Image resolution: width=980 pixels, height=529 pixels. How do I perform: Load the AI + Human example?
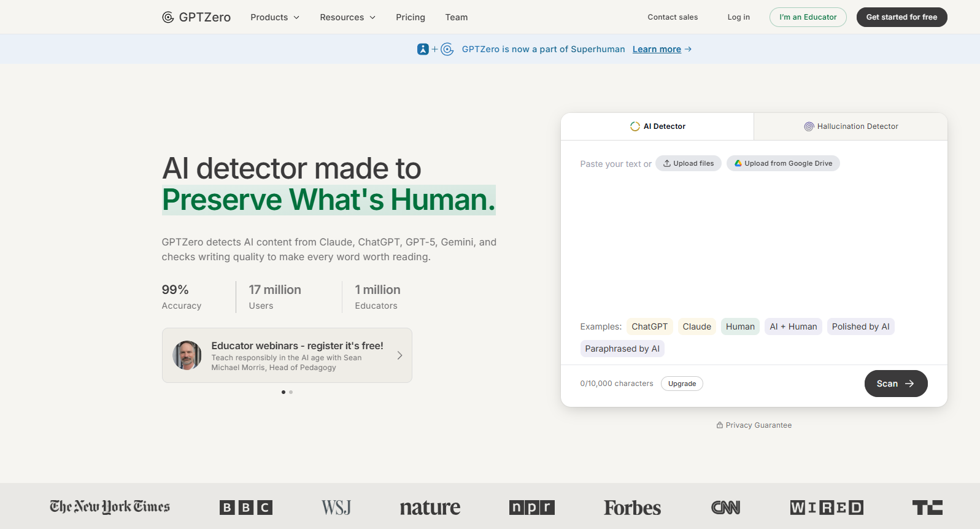793,326
